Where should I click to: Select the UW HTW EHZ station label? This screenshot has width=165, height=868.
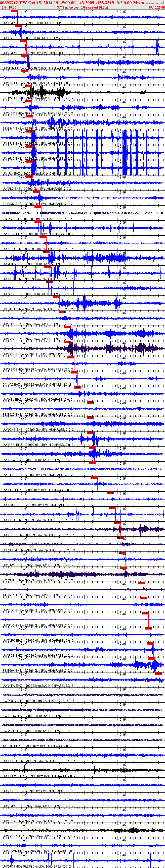click(37, 686)
